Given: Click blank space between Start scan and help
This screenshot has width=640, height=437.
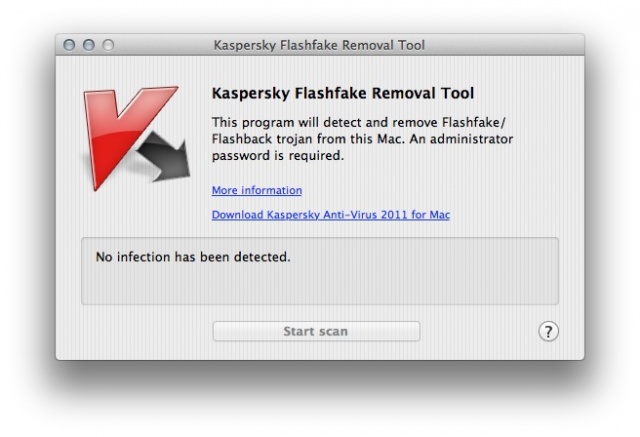Looking at the screenshot, I should point(480,331).
